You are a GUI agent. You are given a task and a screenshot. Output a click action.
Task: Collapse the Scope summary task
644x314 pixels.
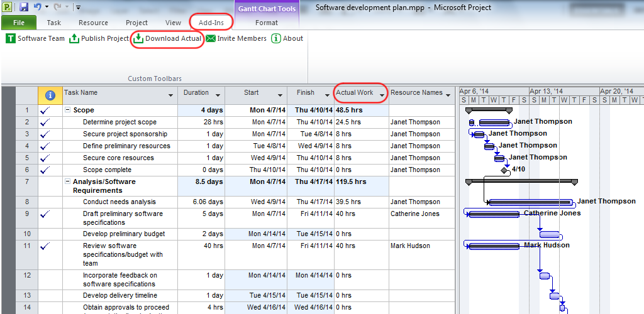point(68,110)
